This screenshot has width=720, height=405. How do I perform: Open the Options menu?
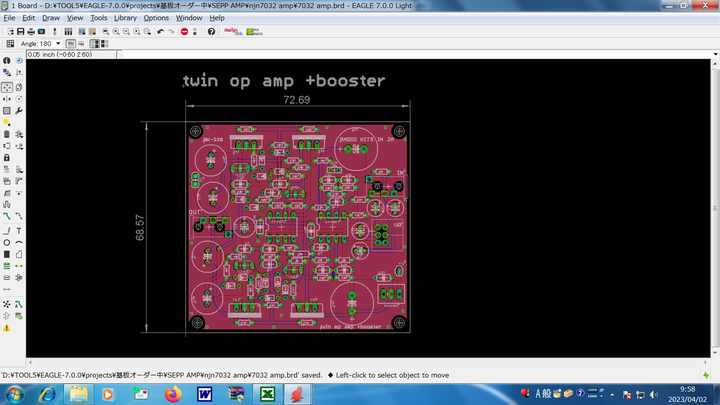click(156, 18)
